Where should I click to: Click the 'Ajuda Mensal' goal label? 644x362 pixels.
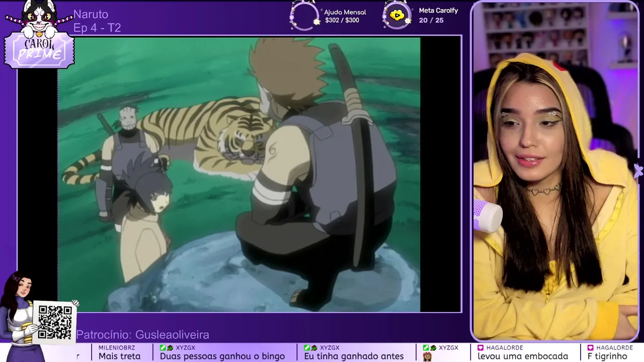coord(345,12)
